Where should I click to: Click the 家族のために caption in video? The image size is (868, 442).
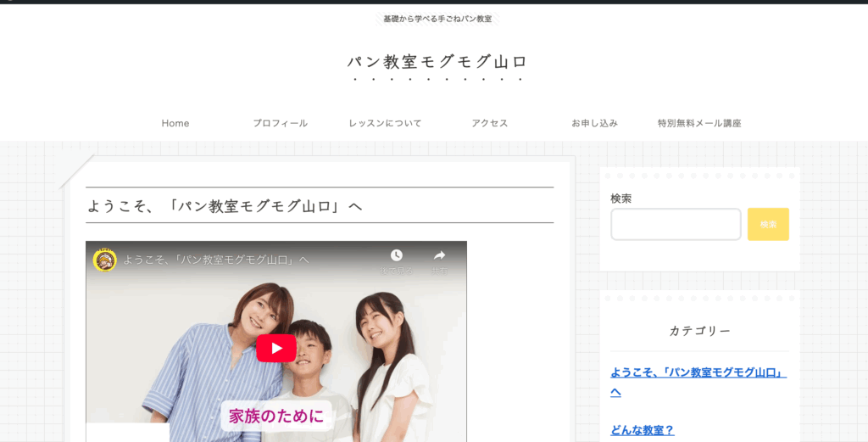click(x=276, y=417)
